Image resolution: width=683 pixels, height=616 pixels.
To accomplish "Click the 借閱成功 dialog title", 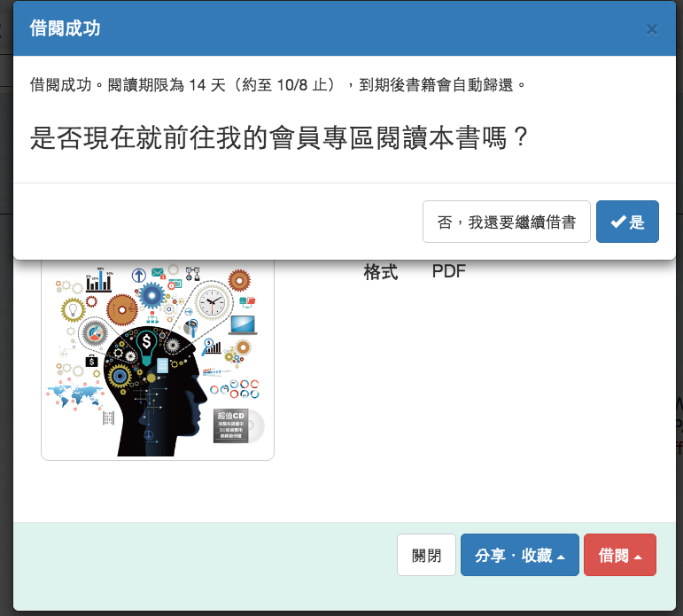I will [x=65, y=28].
